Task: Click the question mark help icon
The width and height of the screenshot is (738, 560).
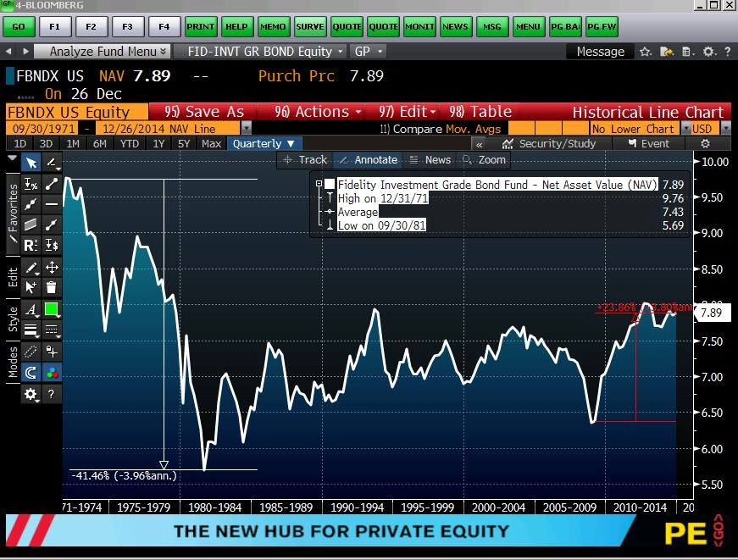Action: pos(52,394)
